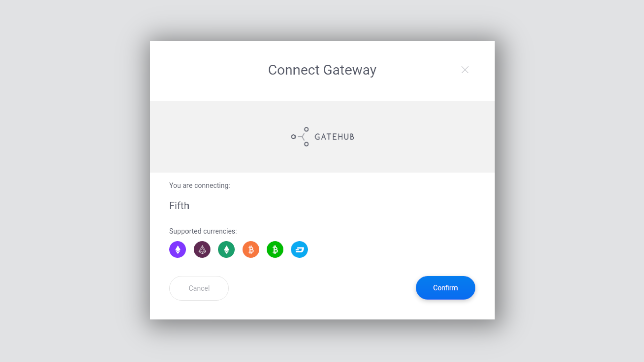Click the green Bitcoin Cash icon
Image resolution: width=644 pixels, height=362 pixels.
pyautogui.click(x=275, y=249)
